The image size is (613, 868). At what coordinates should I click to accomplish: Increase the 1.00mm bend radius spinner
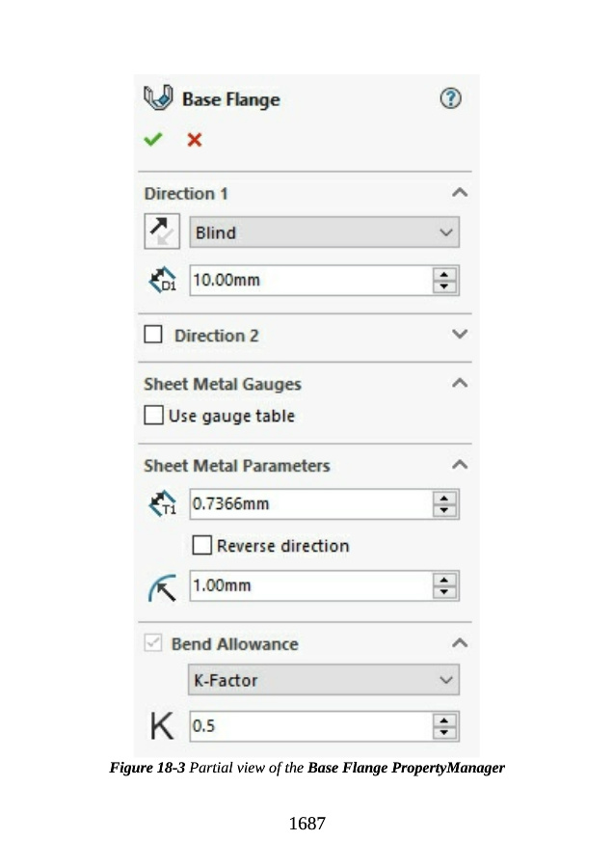tap(444, 581)
